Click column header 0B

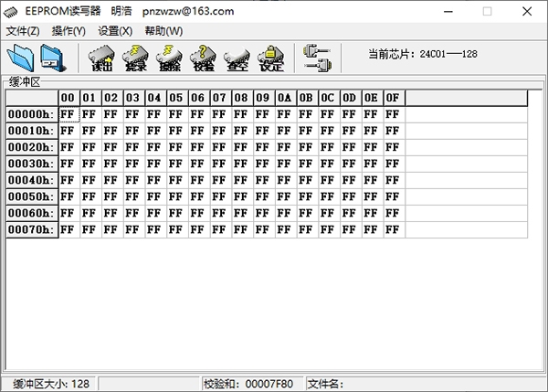point(307,98)
